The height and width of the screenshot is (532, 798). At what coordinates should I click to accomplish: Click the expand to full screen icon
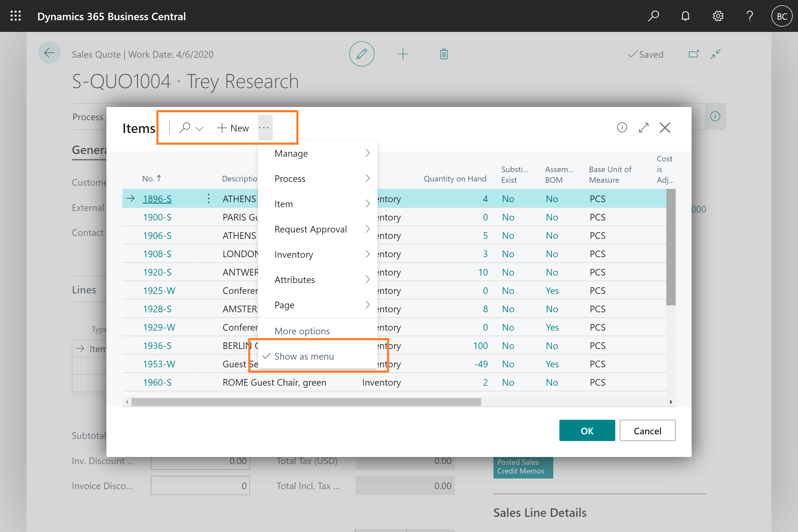point(644,128)
